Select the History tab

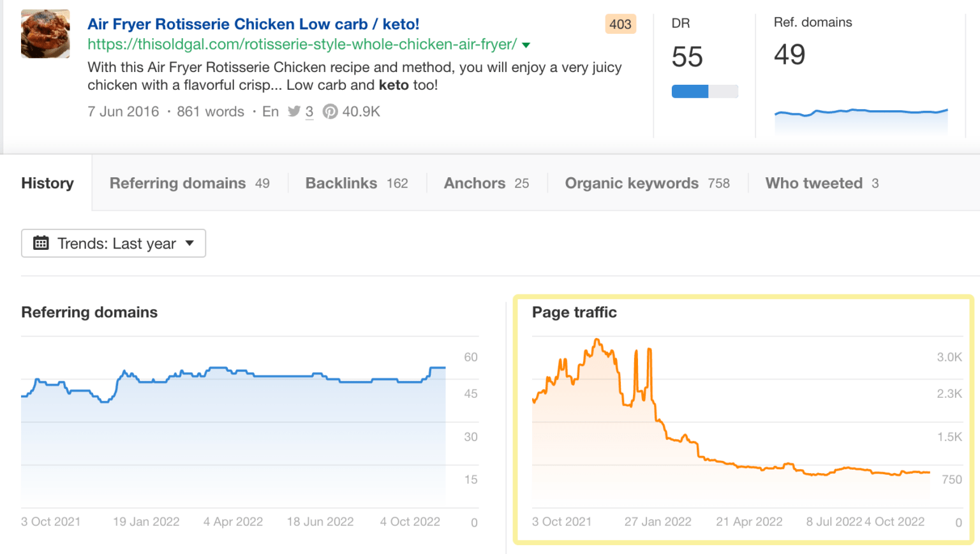(47, 184)
